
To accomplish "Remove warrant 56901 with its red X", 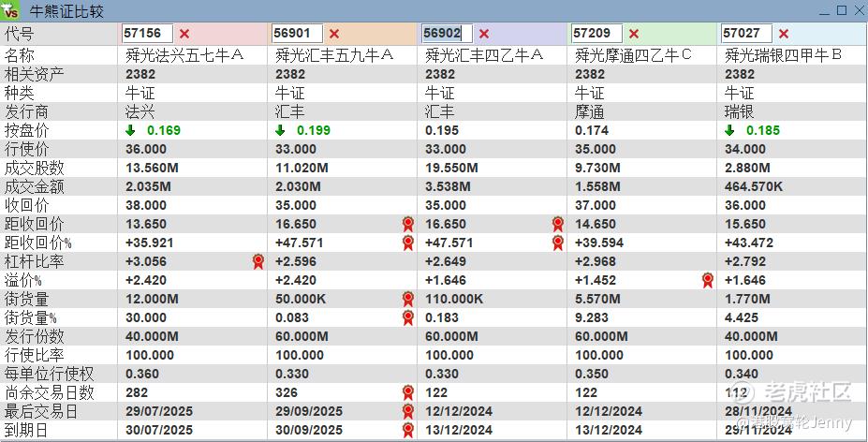I will tap(334, 34).
